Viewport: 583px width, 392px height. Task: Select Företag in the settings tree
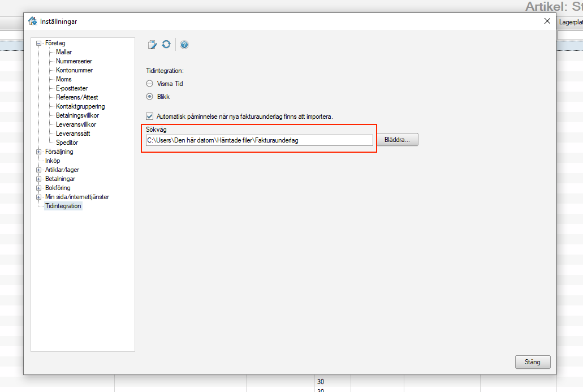(55, 43)
